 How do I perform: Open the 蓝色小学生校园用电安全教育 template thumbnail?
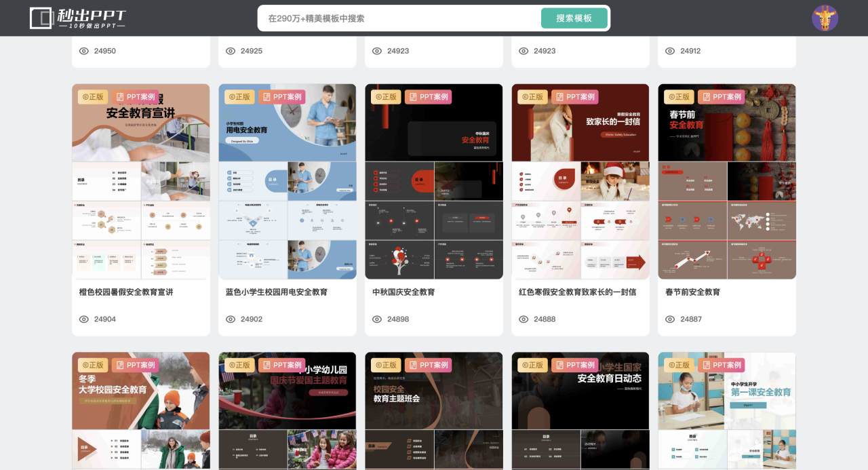(288, 181)
